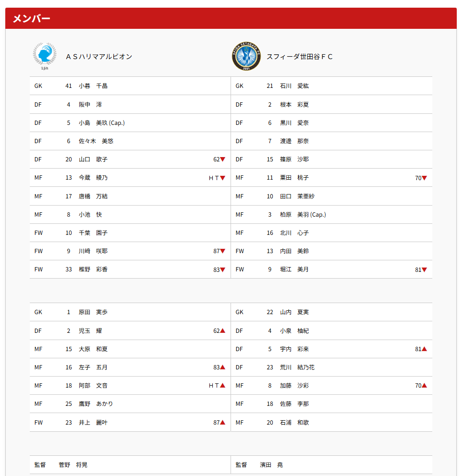The image size is (463, 476).
Task: Click the ASハリマアルビオン team name
Action: [99, 57]
